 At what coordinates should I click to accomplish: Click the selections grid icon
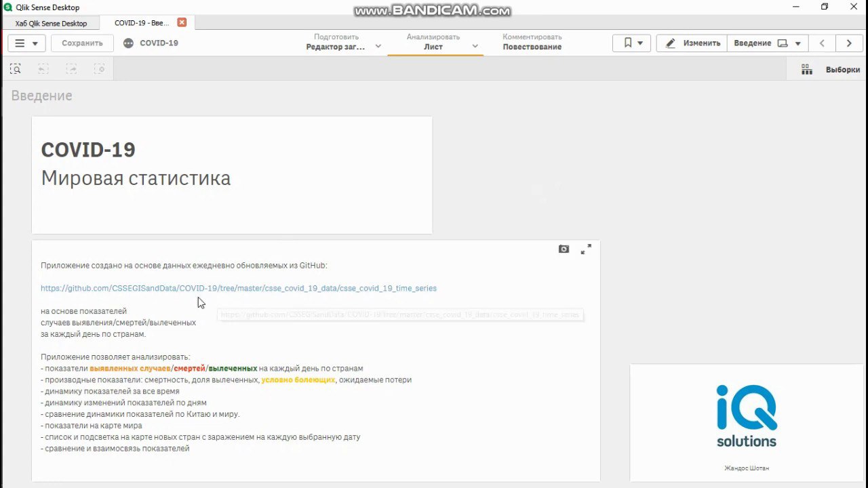click(807, 69)
